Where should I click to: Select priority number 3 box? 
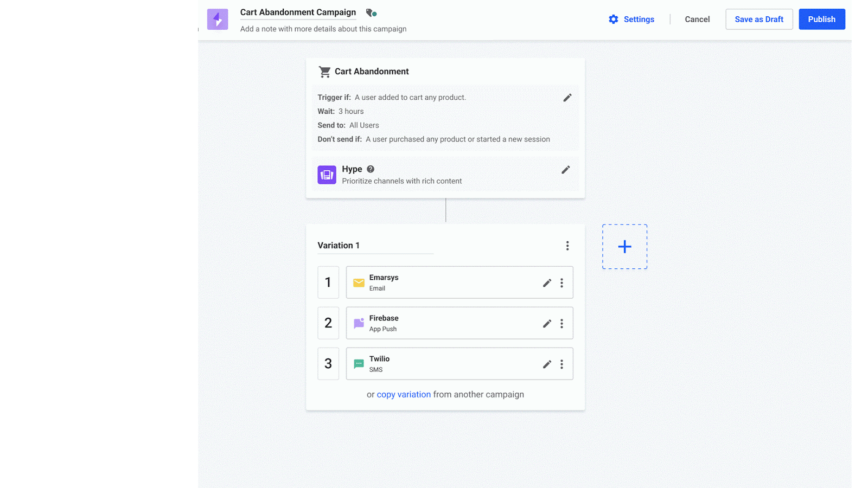(328, 364)
